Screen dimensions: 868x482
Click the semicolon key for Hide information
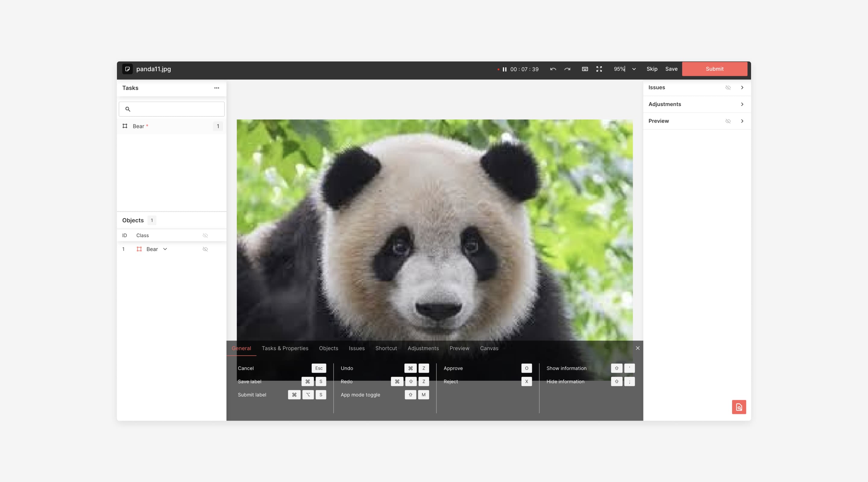tap(629, 382)
